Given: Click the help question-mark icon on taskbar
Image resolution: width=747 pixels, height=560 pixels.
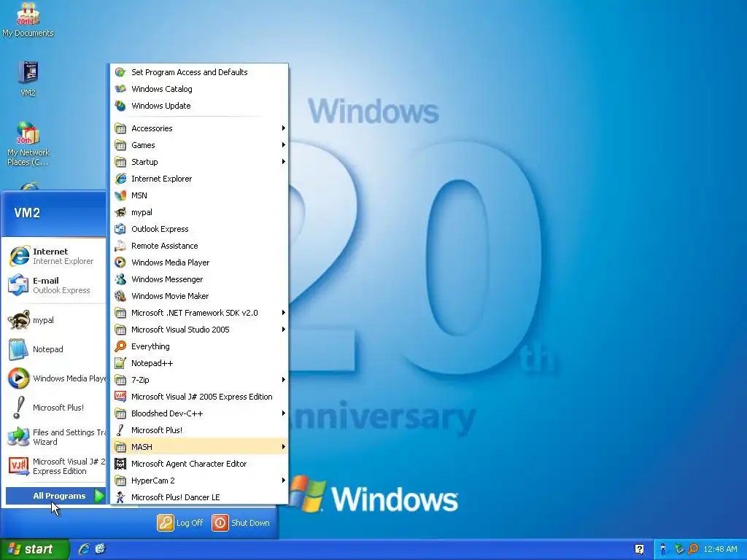Looking at the screenshot, I should tap(639, 549).
